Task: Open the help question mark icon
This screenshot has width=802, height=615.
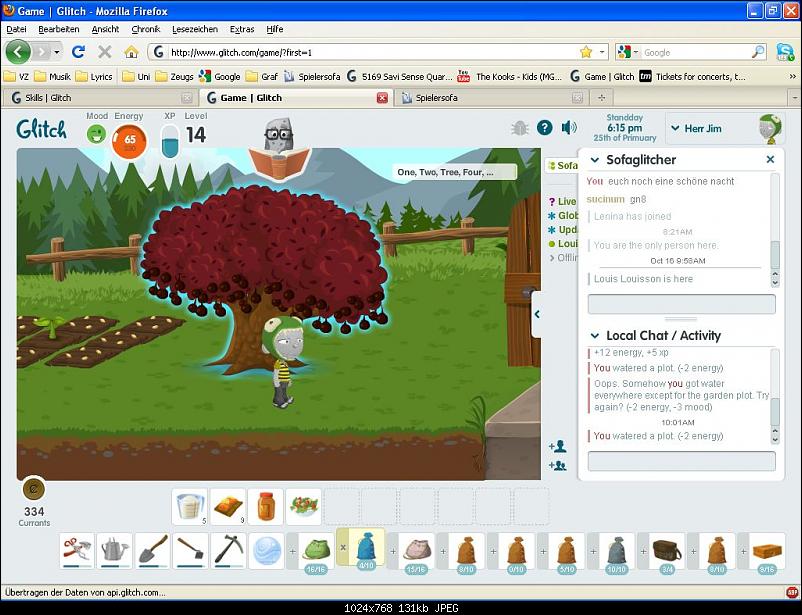Action: point(544,127)
